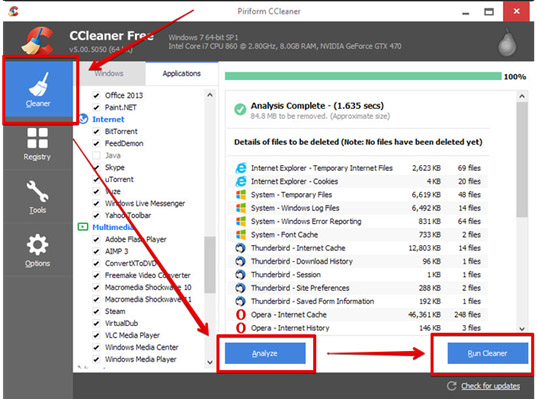Click Windows flag icon beside System - Font Cache

pos(241,235)
